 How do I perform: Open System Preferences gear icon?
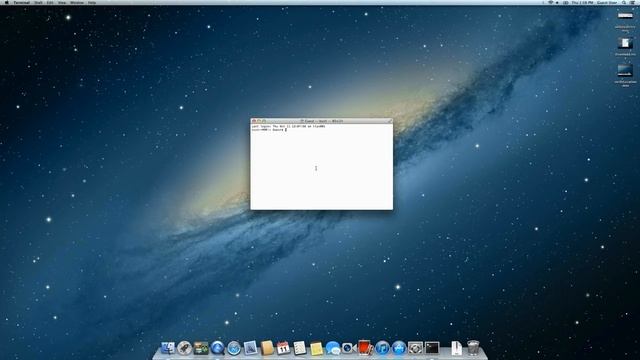(x=415, y=348)
